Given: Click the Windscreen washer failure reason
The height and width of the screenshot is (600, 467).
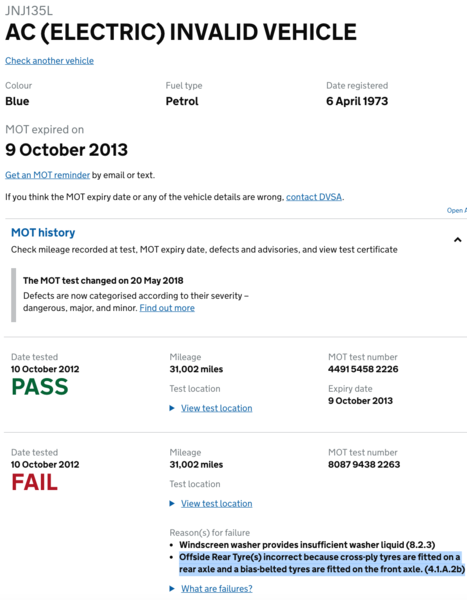Looking at the screenshot, I should tap(307, 545).
